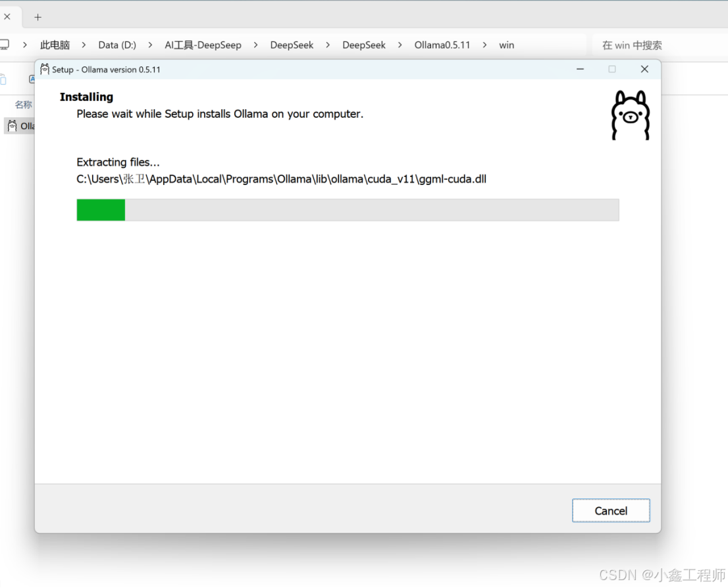Image resolution: width=728 pixels, height=588 pixels.
Task: Minimize the Ollama Setup window
Action: pyautogui.click(x=580, y=69)
